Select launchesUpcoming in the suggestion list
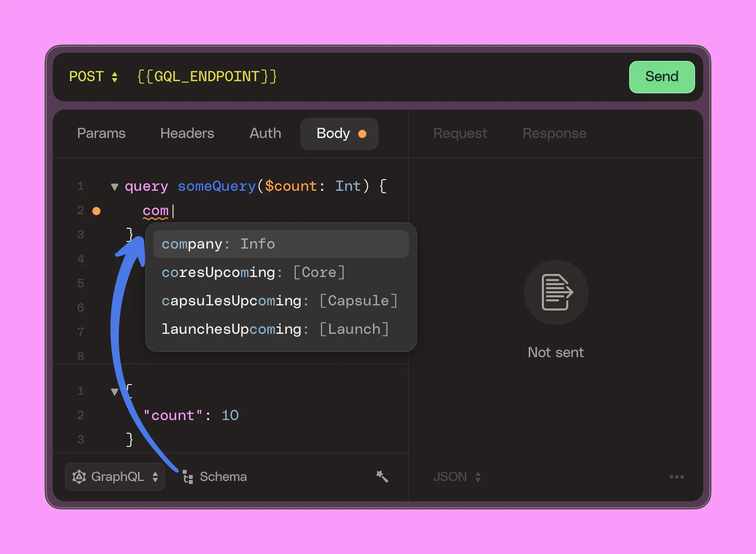The image size is (756, 554). (274, 329)
